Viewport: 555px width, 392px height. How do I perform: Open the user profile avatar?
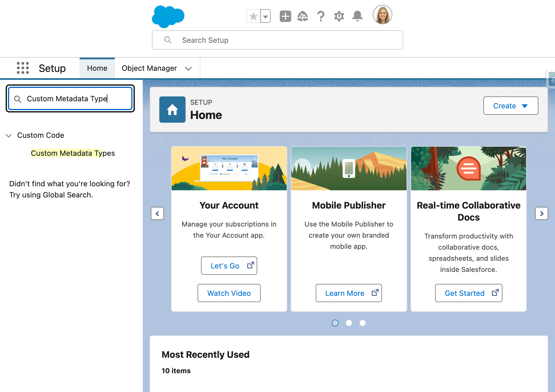(383, 15)
